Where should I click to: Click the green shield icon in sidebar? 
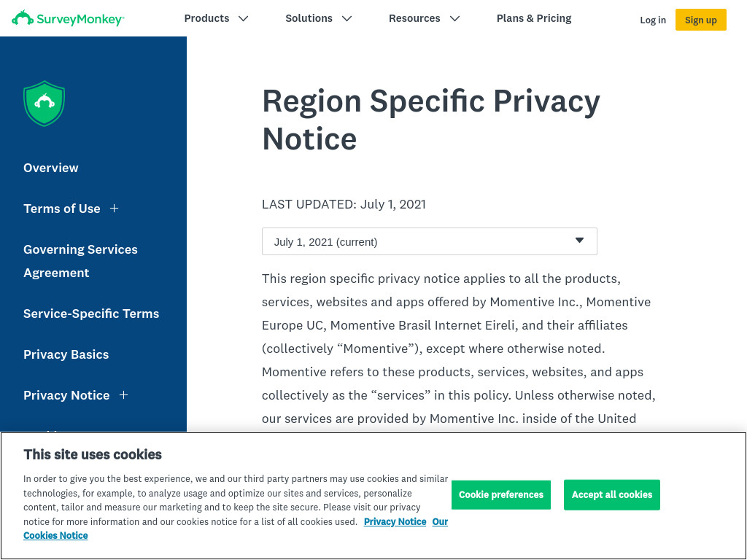pos(44,104)
